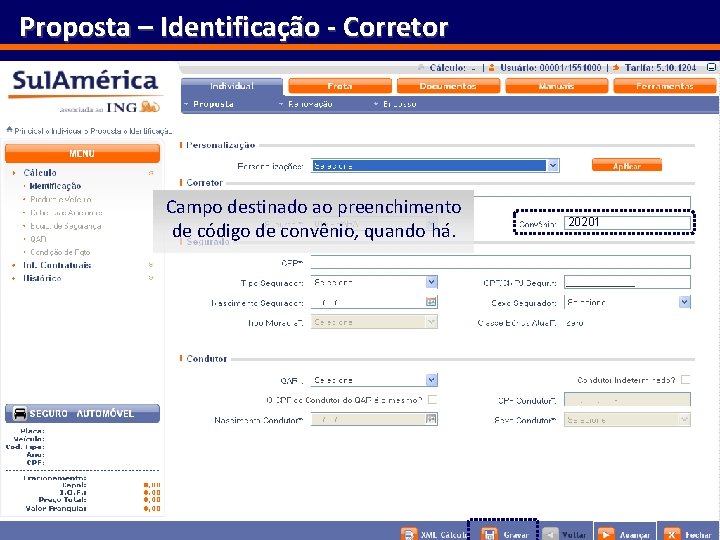Screen dimensions: 720x540
Task: Click the Avançar button
Action: pos(625,534)
